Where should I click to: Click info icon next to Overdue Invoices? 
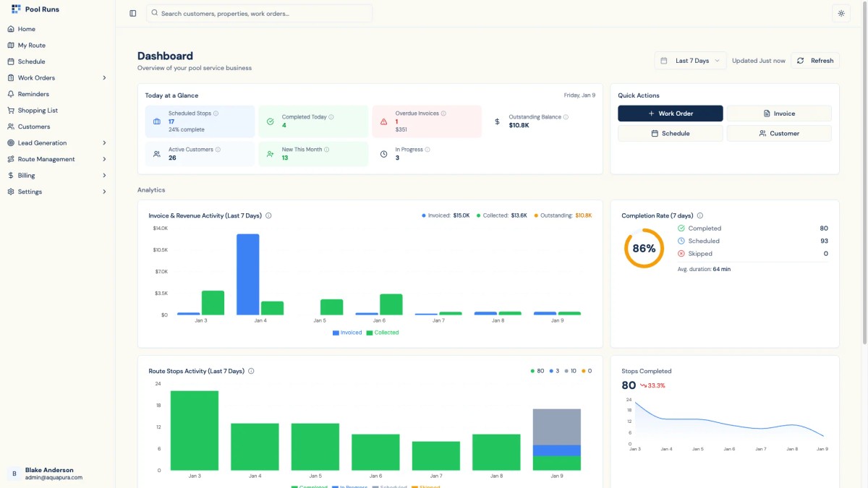click(443, 114)
